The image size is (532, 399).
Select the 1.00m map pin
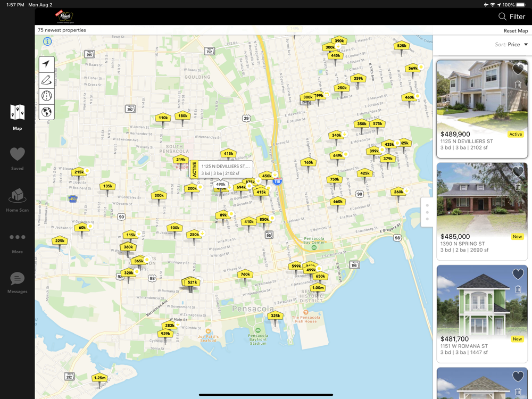pyautogui.click(x=318, y=287)
